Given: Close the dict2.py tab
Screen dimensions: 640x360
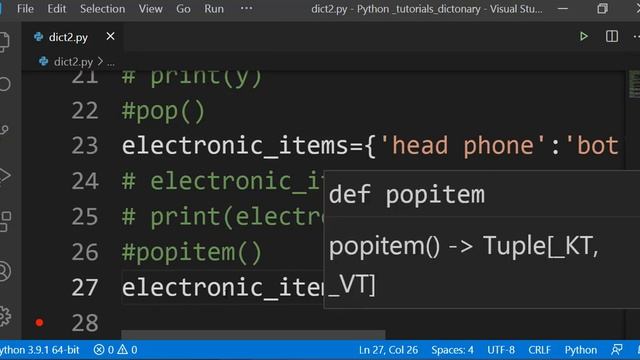Looking at the screenshot, I should pos(110,37).
